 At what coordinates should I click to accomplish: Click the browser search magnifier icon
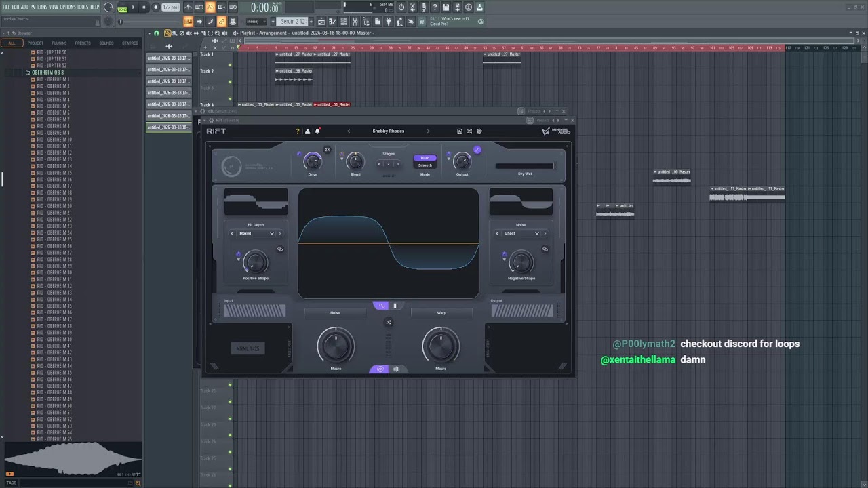pos(138,483)
